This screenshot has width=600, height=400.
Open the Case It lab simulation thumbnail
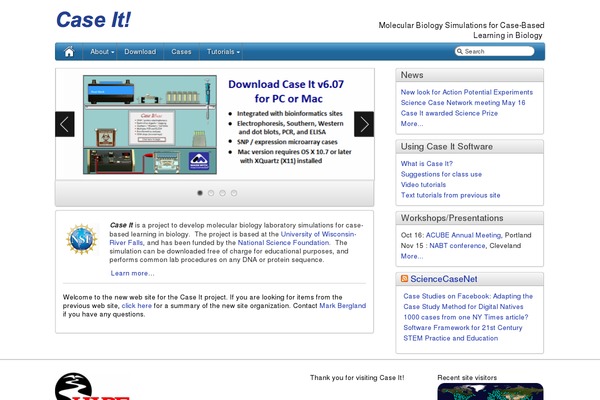click(150, 125)
